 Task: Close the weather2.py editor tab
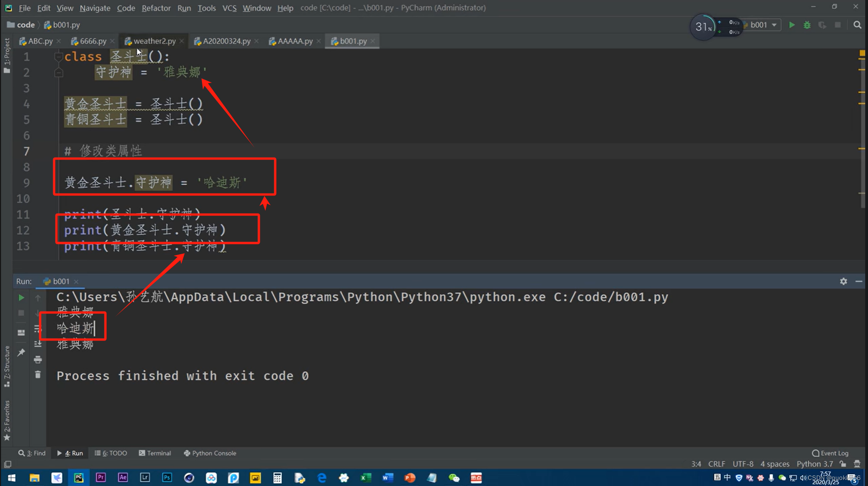click(182, 42)
